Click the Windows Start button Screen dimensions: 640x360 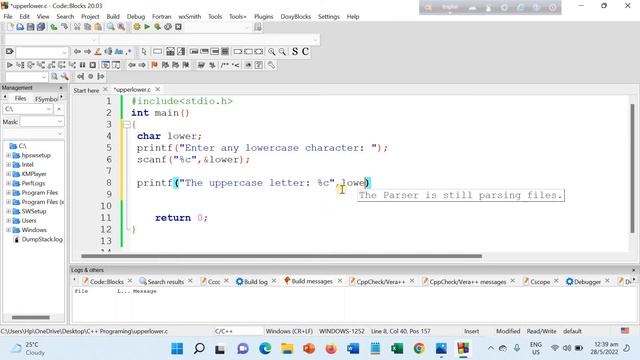[x=177, y=349]
